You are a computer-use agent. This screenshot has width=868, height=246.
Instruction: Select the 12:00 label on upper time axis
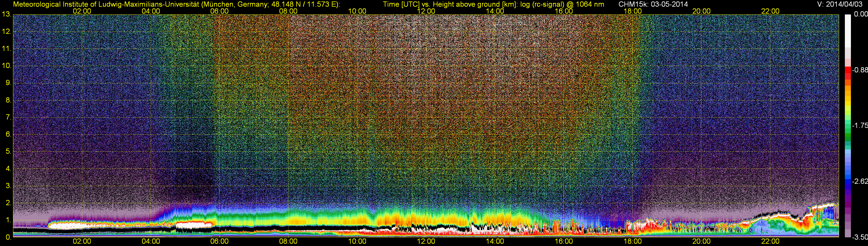[426, 11]
